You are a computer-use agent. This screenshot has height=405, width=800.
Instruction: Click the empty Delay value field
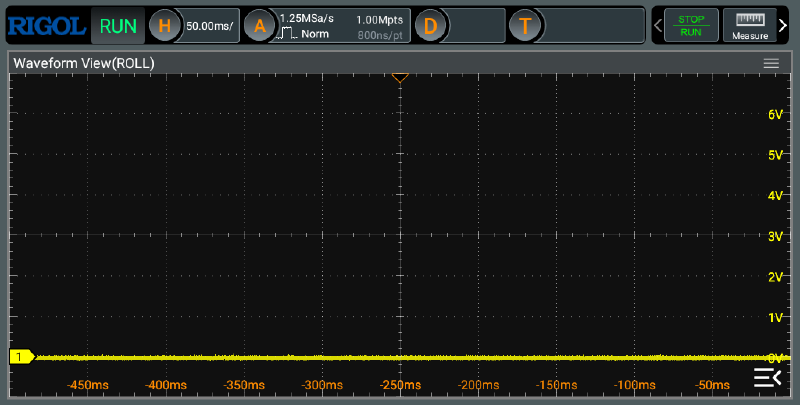coord(476,26)
